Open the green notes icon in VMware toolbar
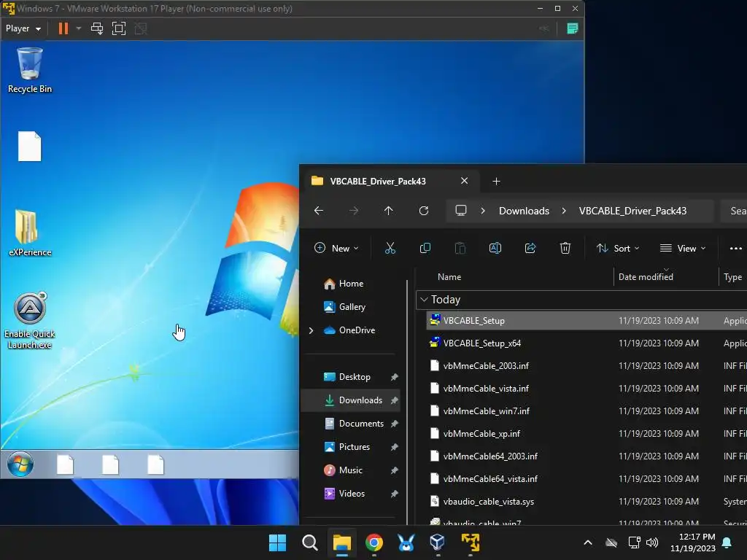747x560 pixels. [572, 28]
